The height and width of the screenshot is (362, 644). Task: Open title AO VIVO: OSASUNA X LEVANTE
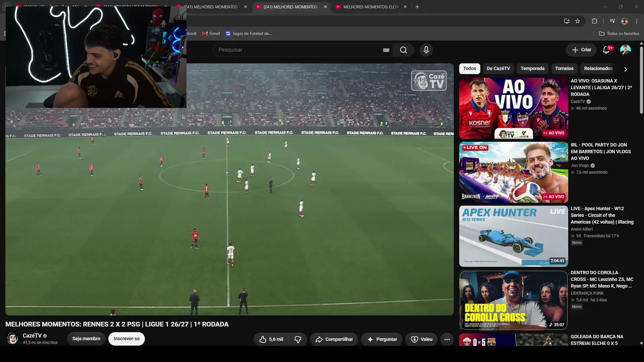(601, 87)
